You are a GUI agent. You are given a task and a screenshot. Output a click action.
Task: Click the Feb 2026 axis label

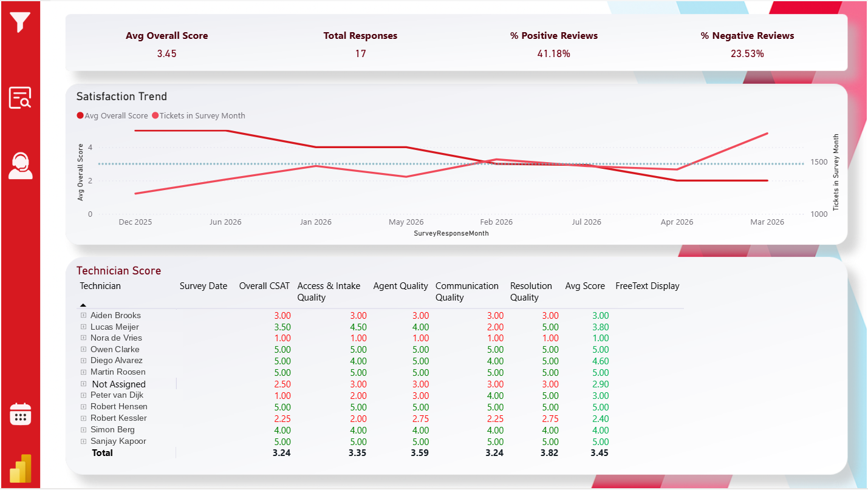[x=496, y=222]
